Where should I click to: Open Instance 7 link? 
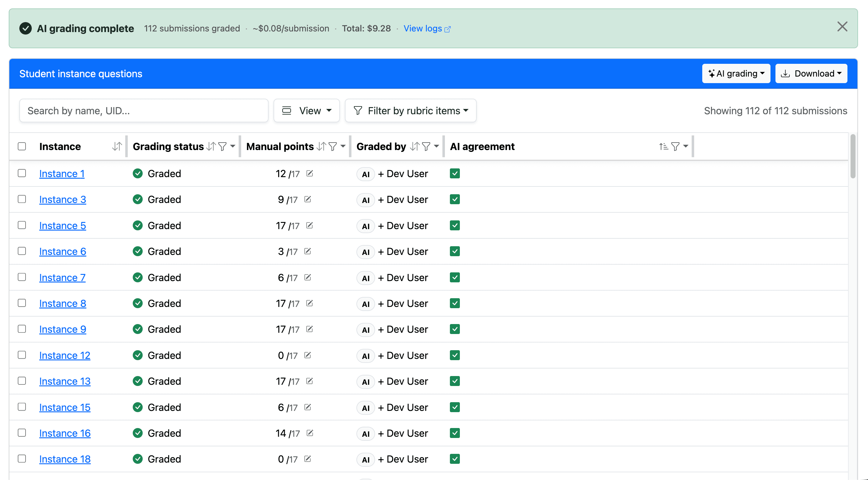pyautogui.click(x=62, y=278)
